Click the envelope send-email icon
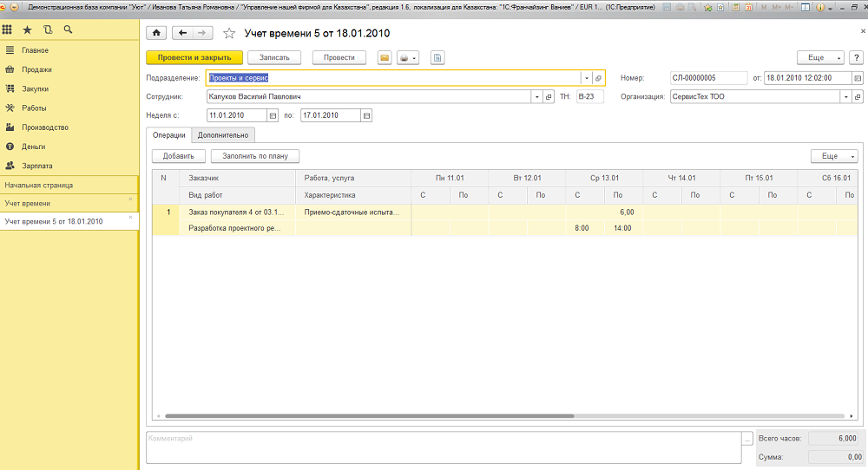Screen dimensions: 868x470 (385, 57)
